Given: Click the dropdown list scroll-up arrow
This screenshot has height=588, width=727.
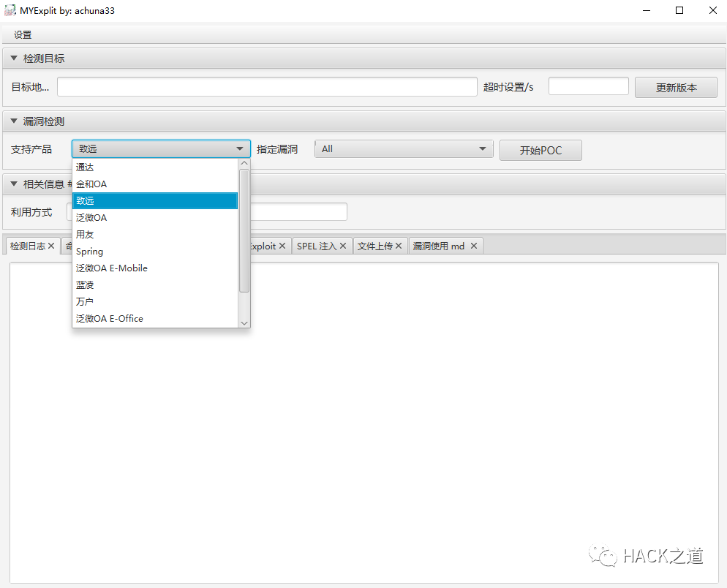Looking at the screenshot, I should pyautogui.click(x=244, y=163).
